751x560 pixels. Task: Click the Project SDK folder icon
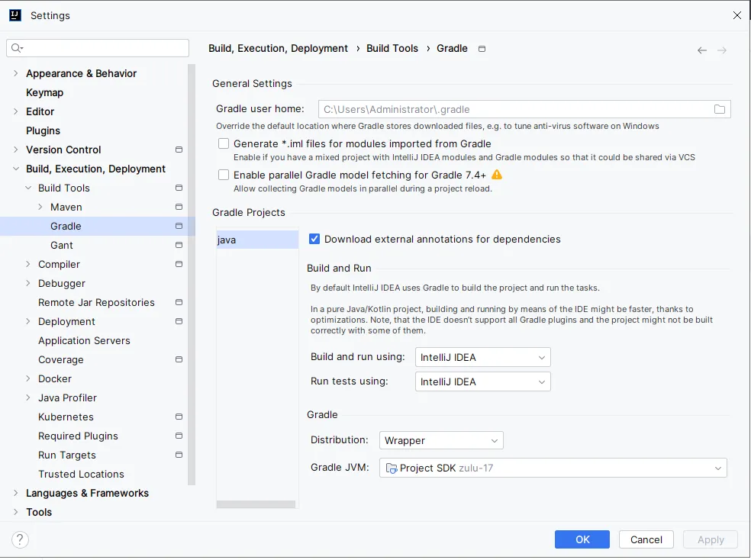(392, 468)
